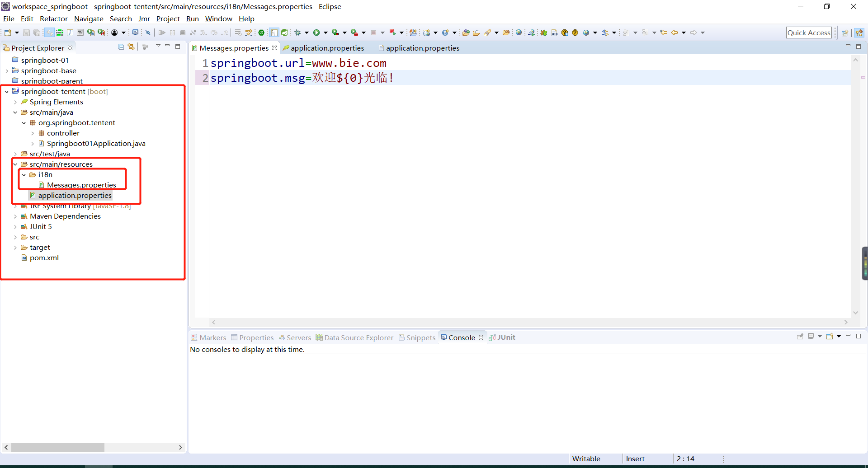
Task: Expand the controller package
Action: [33, 133]
